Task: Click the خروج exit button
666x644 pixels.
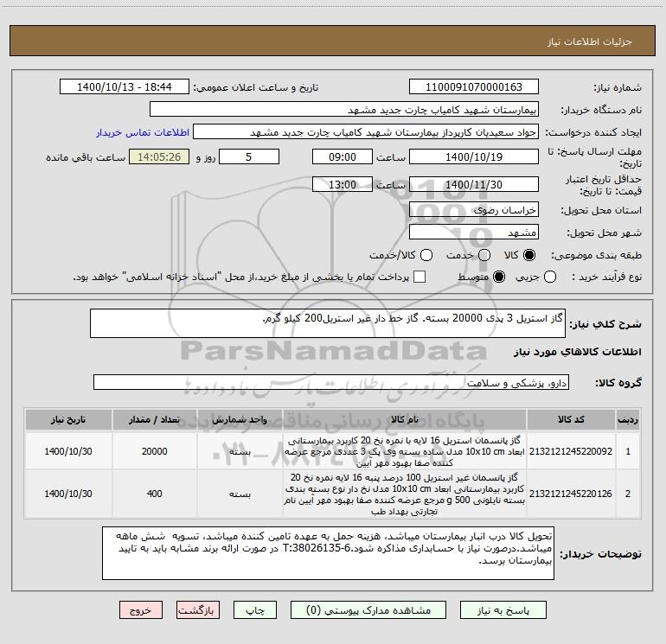Action: point(141,610)
